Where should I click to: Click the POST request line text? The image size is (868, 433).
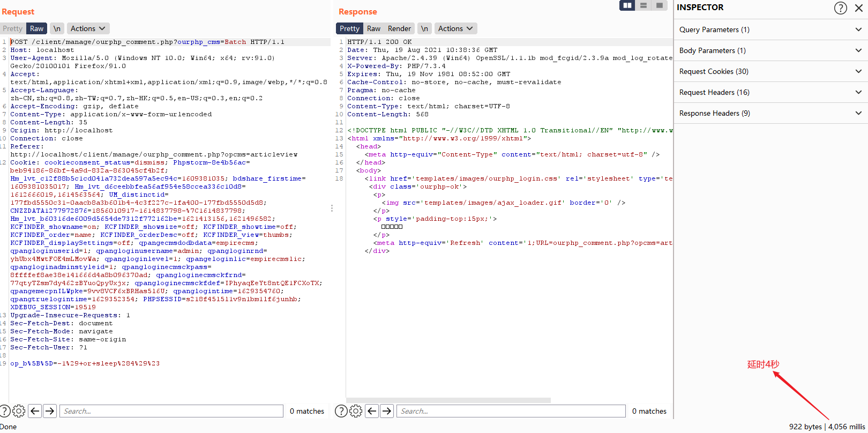[x=147, y=42]
